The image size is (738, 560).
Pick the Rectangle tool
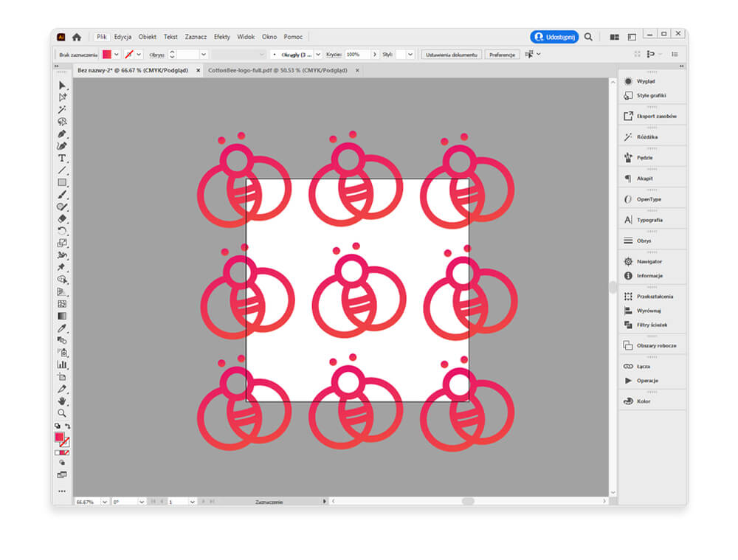[62, 182]
